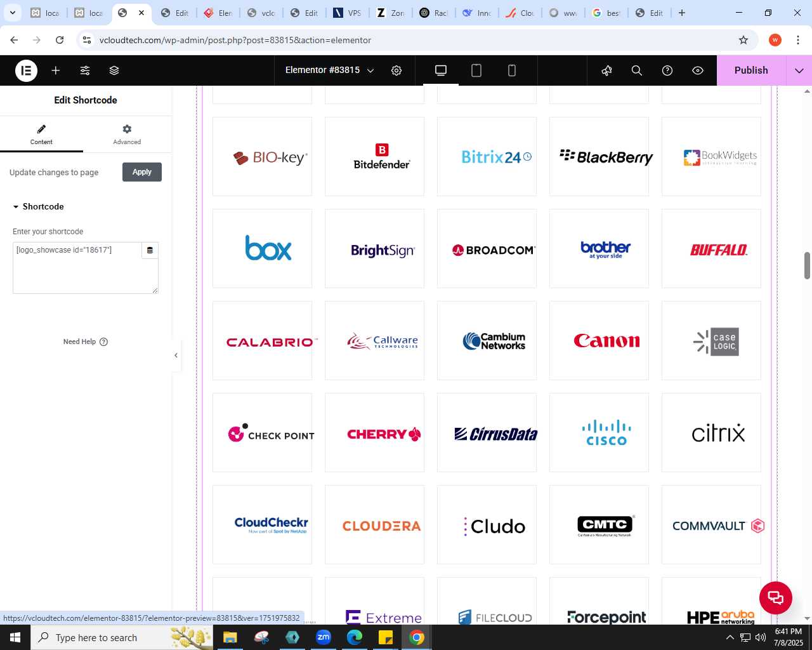Close the active browser tab
Image resolution: width=812 pixels, height=650 pixels.
click(x=141, y=13)
